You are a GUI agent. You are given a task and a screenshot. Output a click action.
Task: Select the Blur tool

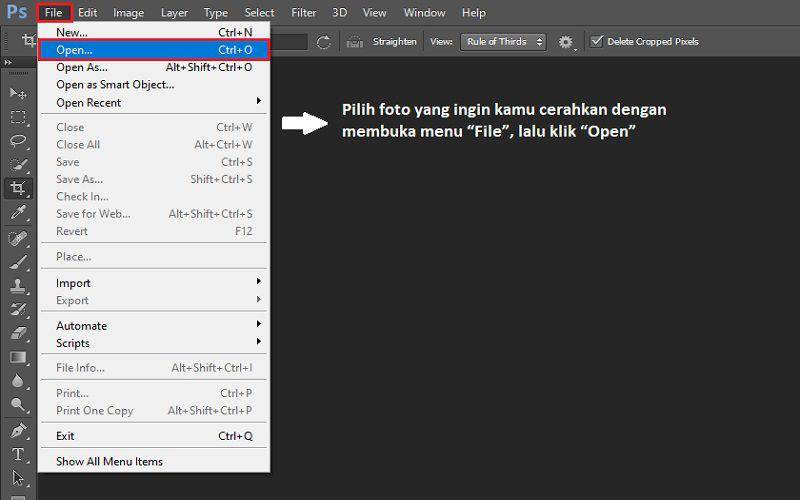18,381
